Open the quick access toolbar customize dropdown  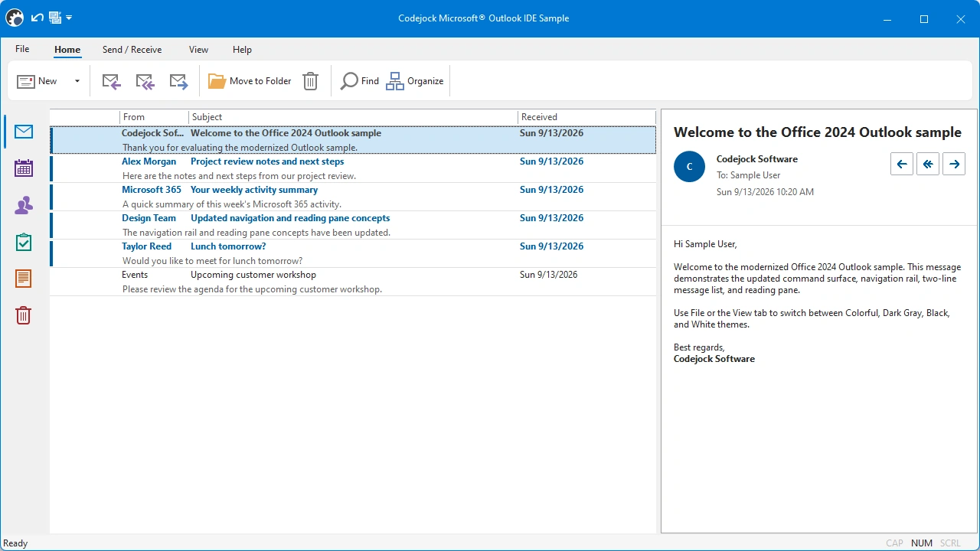(69, 18)
